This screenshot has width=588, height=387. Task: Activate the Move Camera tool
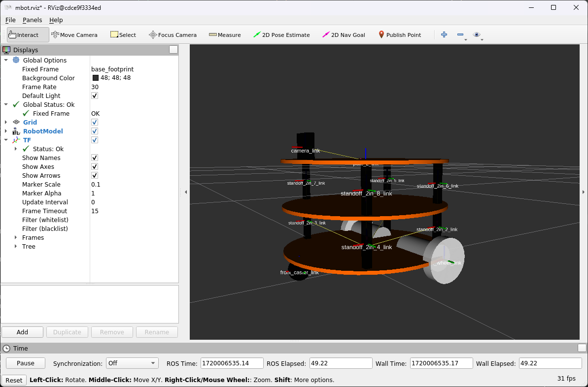(74, 35)
